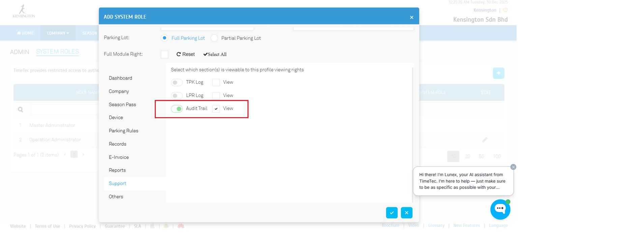Switch to the Parking Rules section
The image size is (644, 235).
pyautogui.click(x=123, y=131)
